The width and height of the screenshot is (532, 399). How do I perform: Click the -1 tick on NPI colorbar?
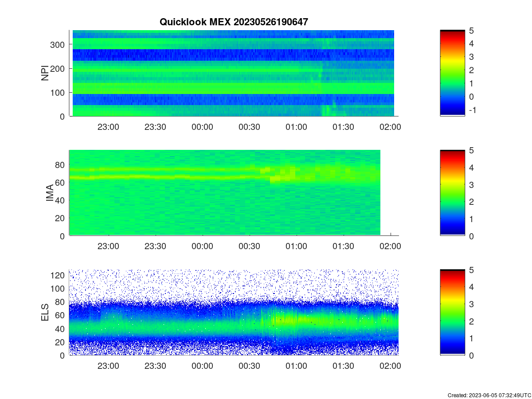pos(472,110)
